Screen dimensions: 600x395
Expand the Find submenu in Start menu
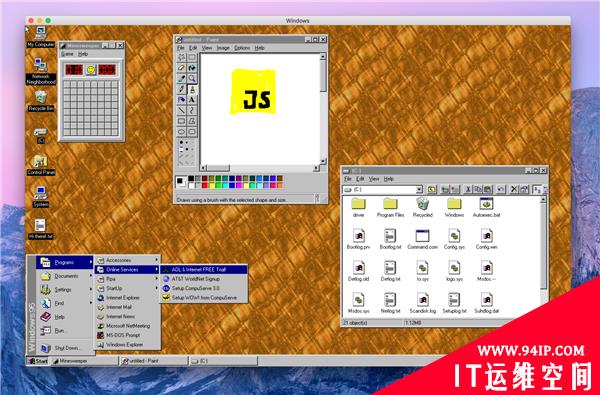[x=65, y=303]
